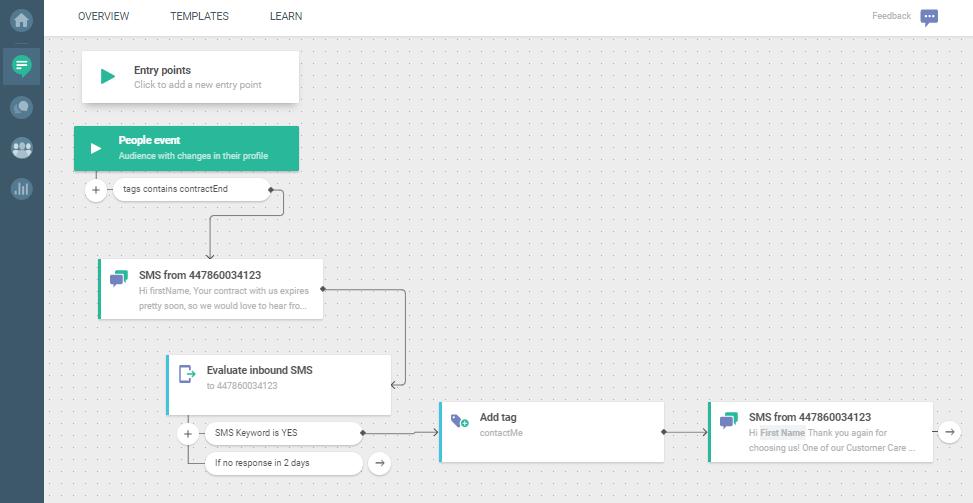
Task: Click the Entry points play icon
Action: (108, 77)
